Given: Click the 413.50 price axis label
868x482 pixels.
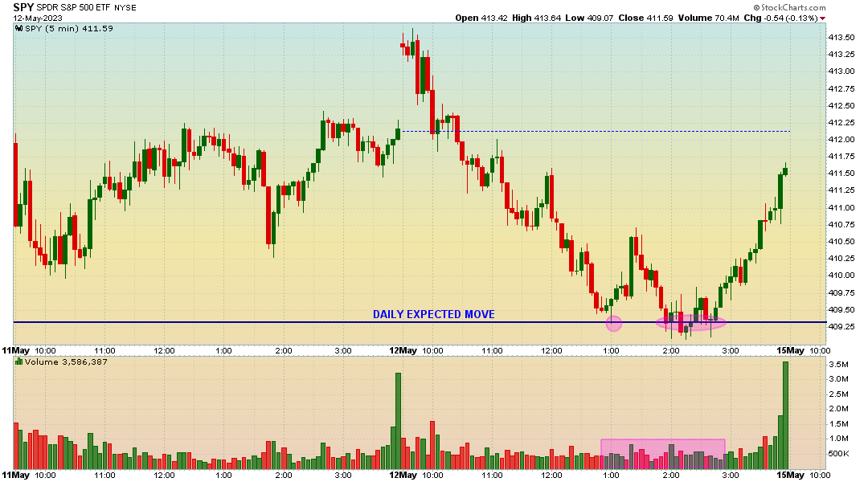Looking at the screenshot, I should tap(841, 37).
